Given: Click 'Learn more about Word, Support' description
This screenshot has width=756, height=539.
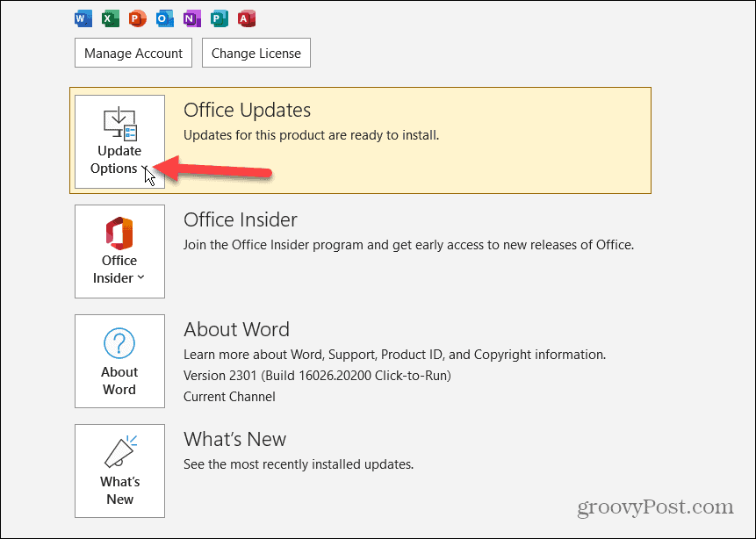Looking at the screenshot, I should 394,355.
